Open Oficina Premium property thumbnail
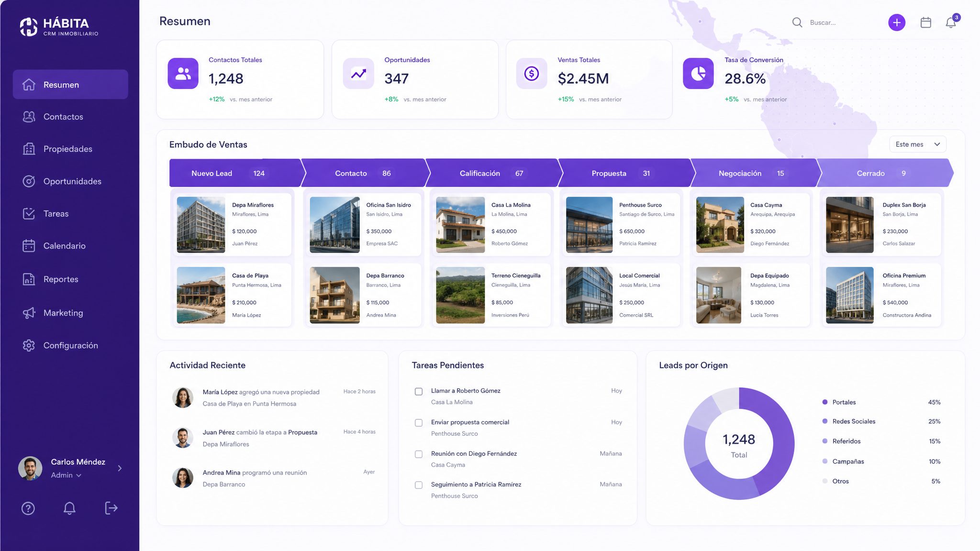This screenshot has width=980, height=551. [850, 295]
